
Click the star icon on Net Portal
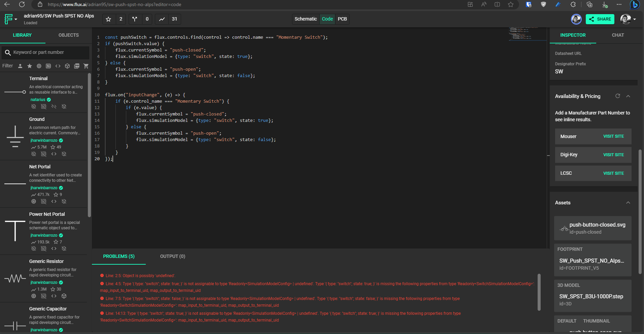[x=56, y=195]
